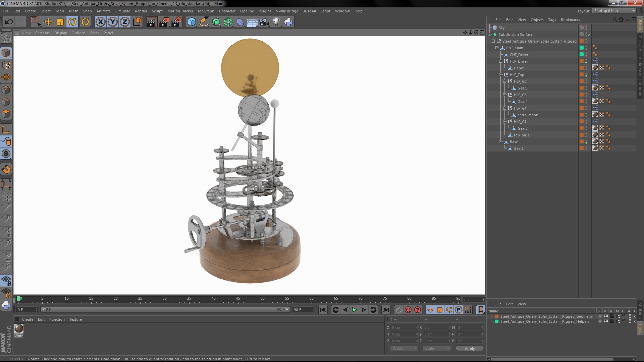This screenshot has height=362, width=644.
Task: Open the Layer manager View menu
Action: point(522,304)
